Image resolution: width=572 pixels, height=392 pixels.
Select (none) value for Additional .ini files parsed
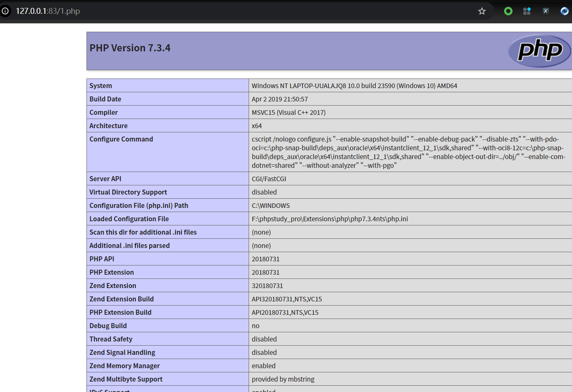click(x=261, y=245)
